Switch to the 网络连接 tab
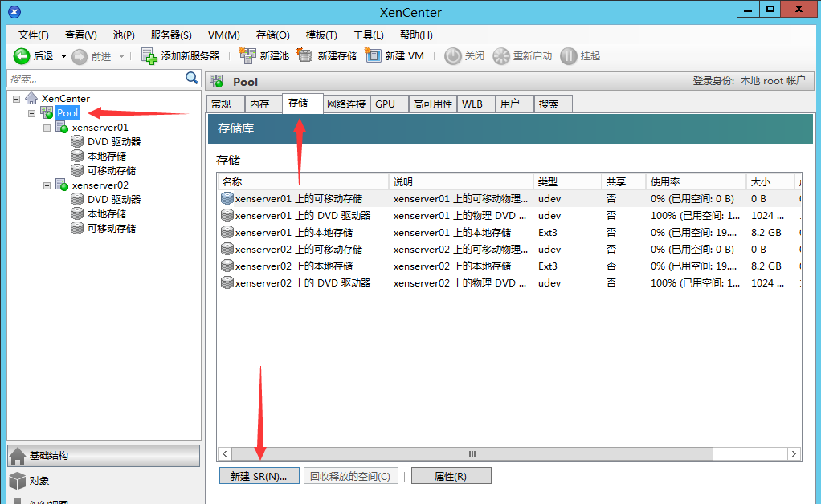This screenshot has height=504, width=821. tap(346, 104)
